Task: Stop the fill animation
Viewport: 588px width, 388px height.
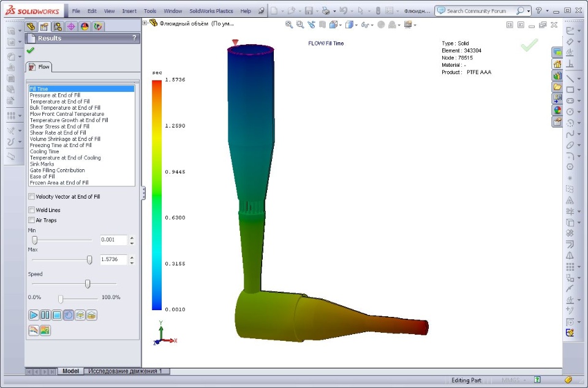Action: pyautogui.click(x=56, y=315)
